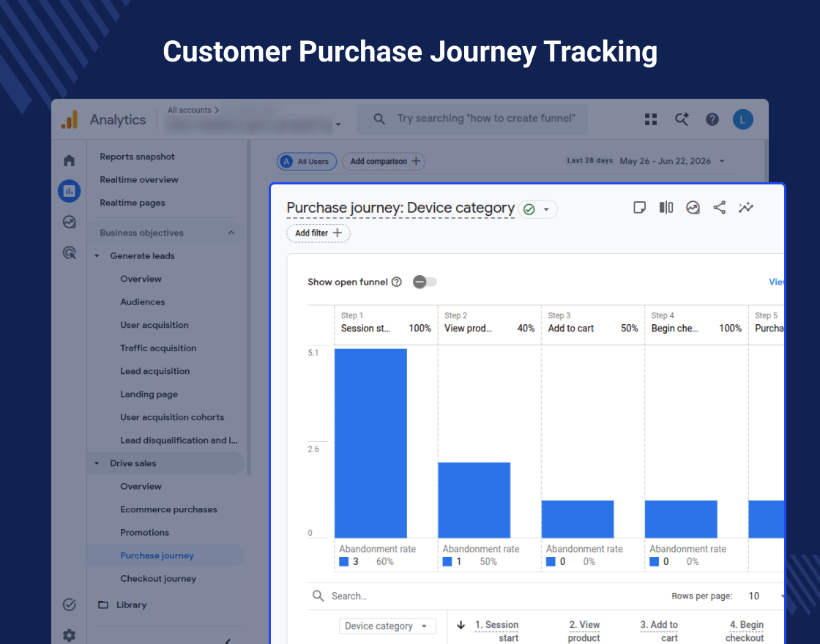Click the All Users A badge
820x644 pixels.
pos(286,162)
